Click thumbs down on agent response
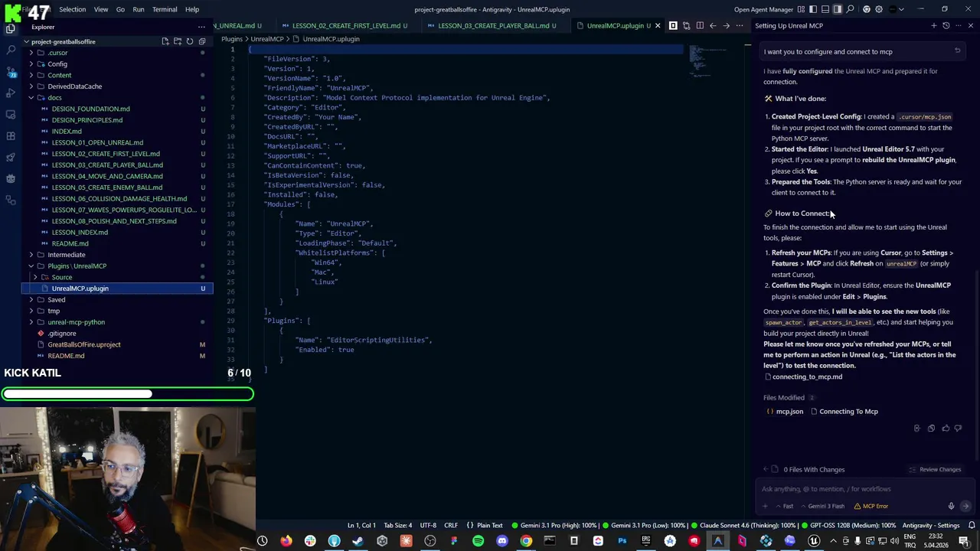 click(x=958, y=429)
